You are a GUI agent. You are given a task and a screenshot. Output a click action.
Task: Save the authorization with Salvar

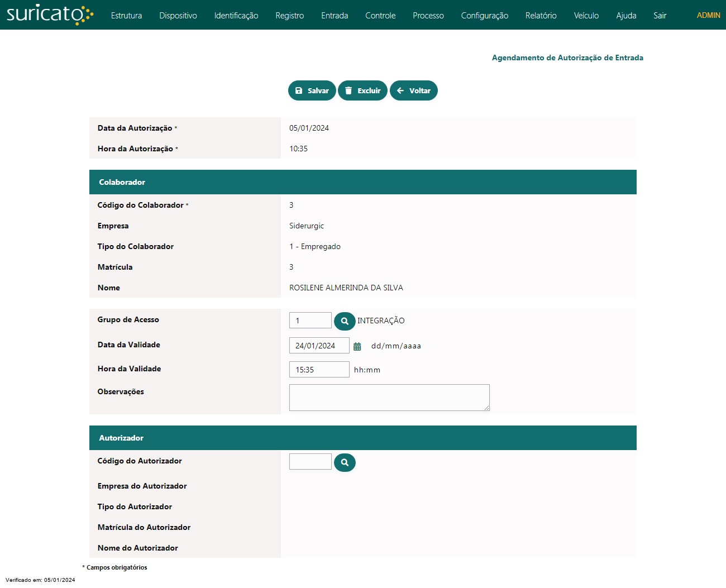312,90
